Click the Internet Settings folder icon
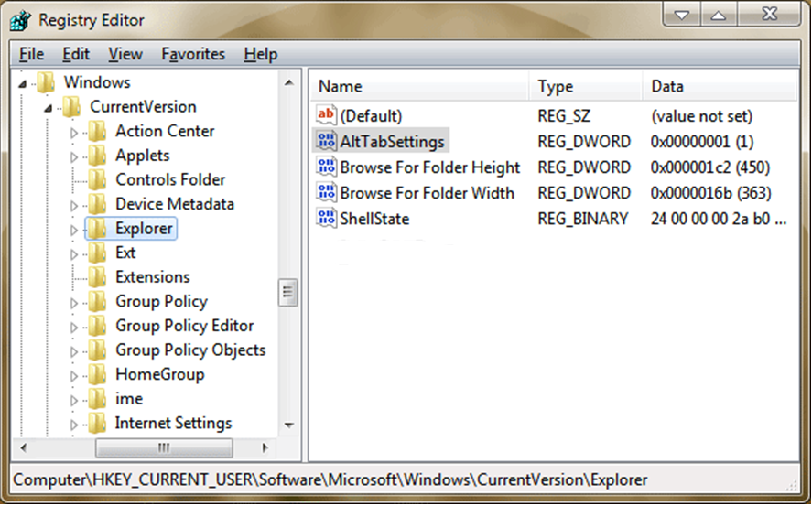 click(97, 423)
